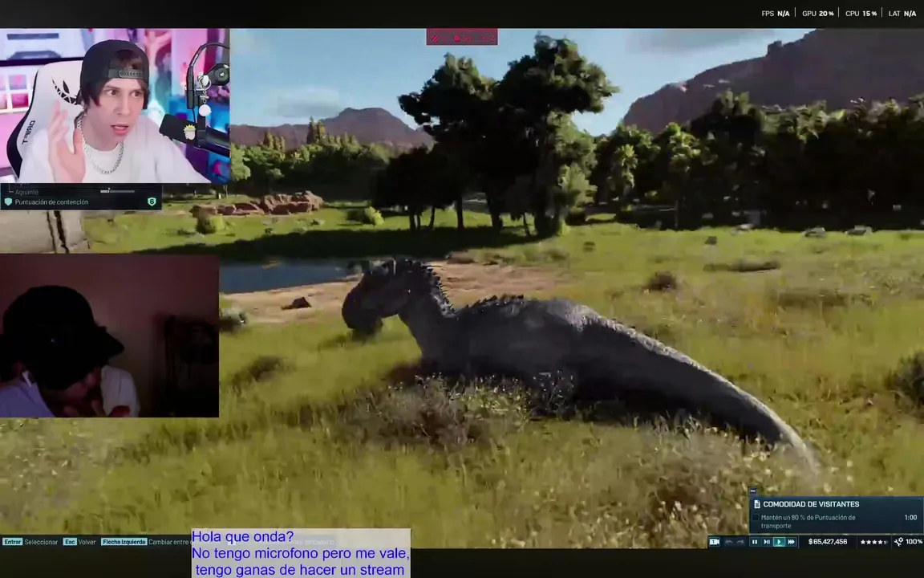Click the darker second webcam feed
The height and width of the screenshot is (578, 924).
coord(109,336)
